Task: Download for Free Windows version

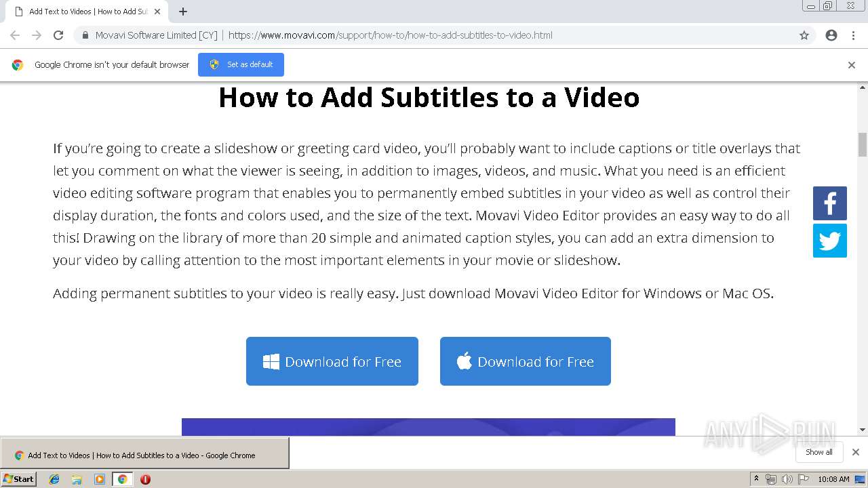Action: pyautogui.click(x=332, y=361)
